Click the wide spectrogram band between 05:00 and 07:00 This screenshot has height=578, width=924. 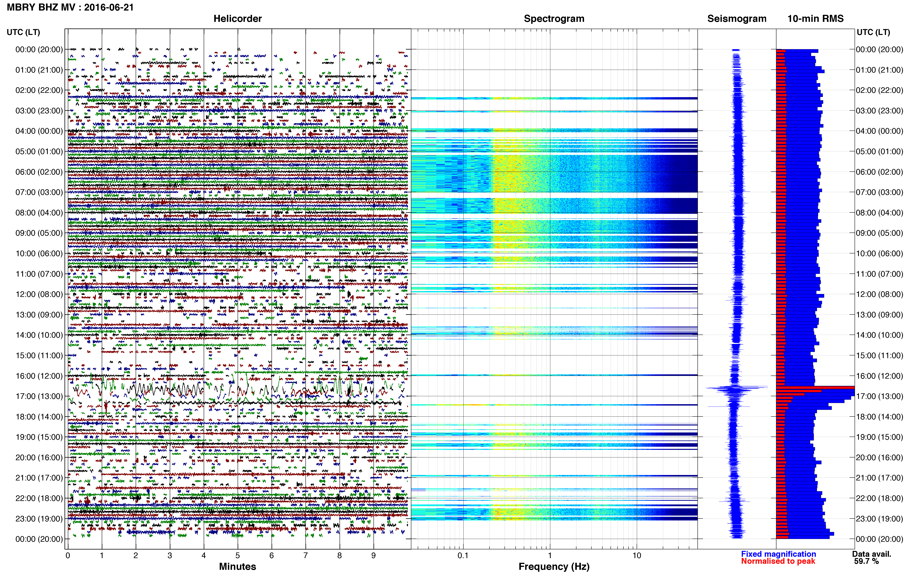pyautogui.click(x=554, y=173)
